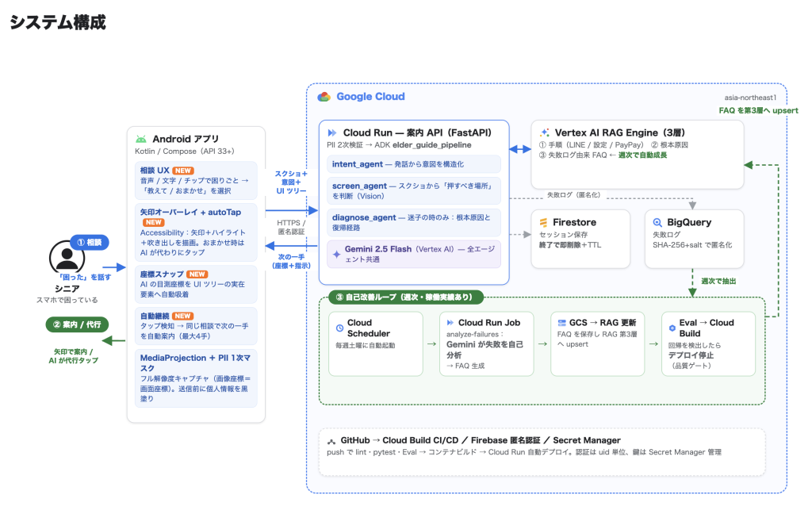Click the BigQuery magnifier icon
The image size is (812, 514).
pyautogui.click(x=657, y=222)
